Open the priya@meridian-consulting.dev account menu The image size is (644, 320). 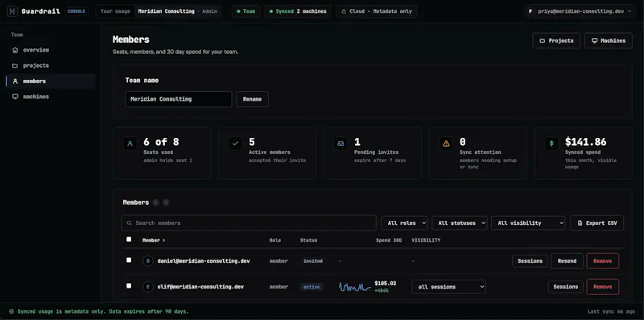tap(580, 11)
